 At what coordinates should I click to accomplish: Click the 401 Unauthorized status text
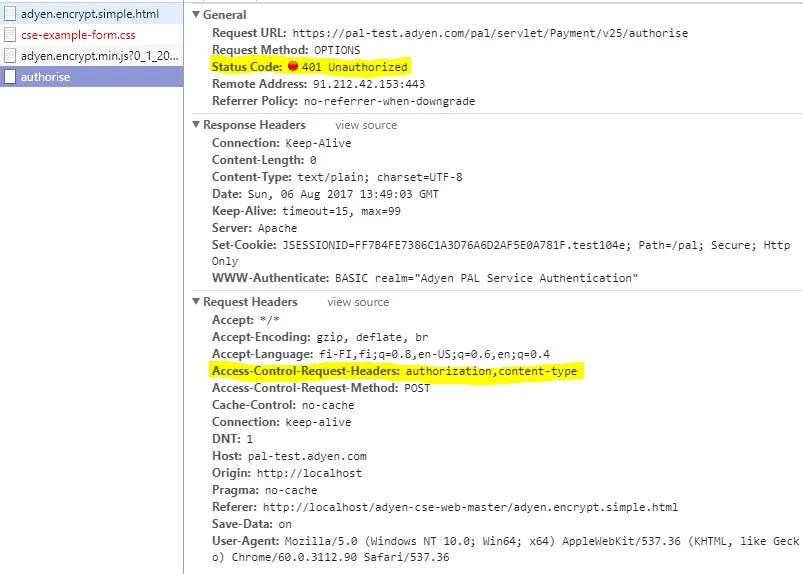[x=354, y=67]
